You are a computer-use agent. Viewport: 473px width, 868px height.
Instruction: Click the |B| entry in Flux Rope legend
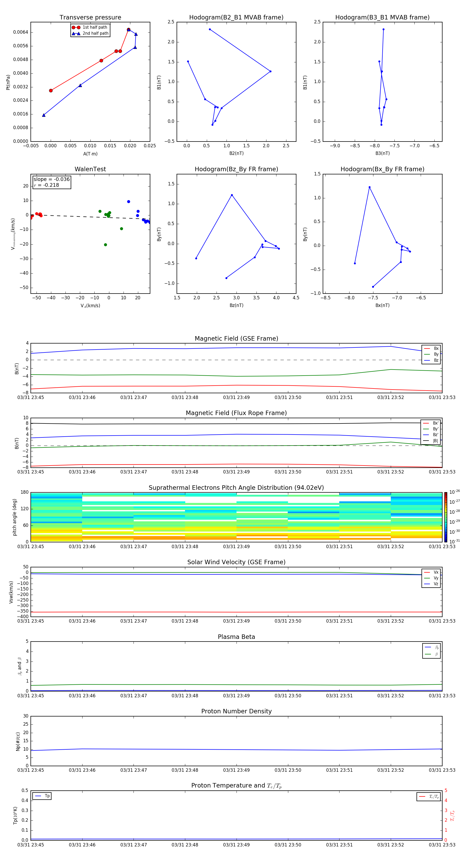(431, 441)
